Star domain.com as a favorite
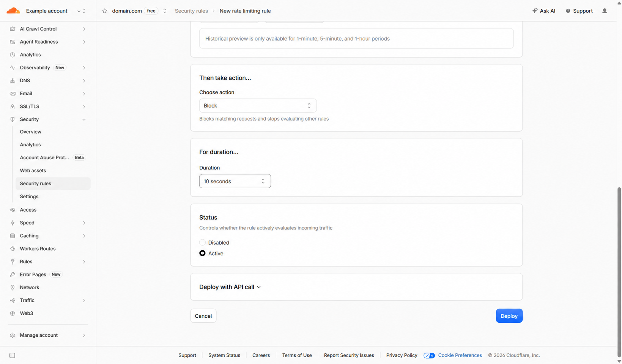Image resolution: width=622 pixels, height=364 pixels. tap(105, 11)
